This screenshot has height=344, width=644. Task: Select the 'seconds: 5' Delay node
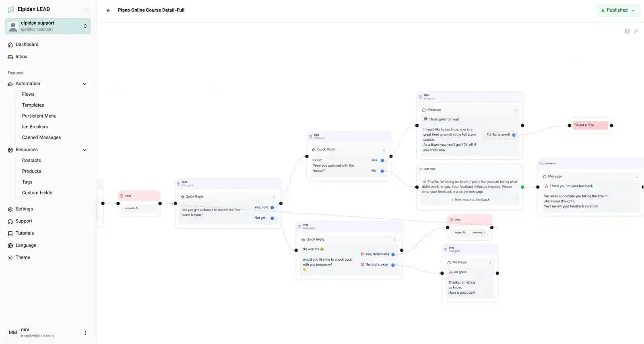[139, 203]
